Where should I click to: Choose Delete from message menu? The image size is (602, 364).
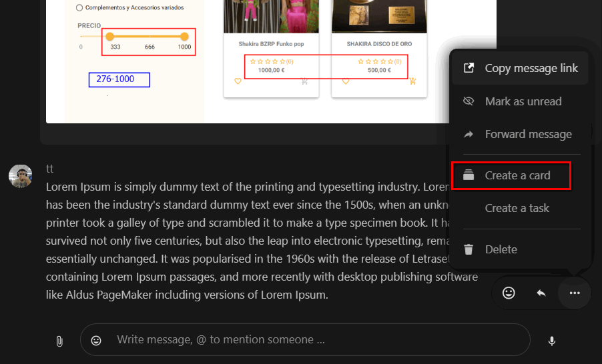pos(520,249)
